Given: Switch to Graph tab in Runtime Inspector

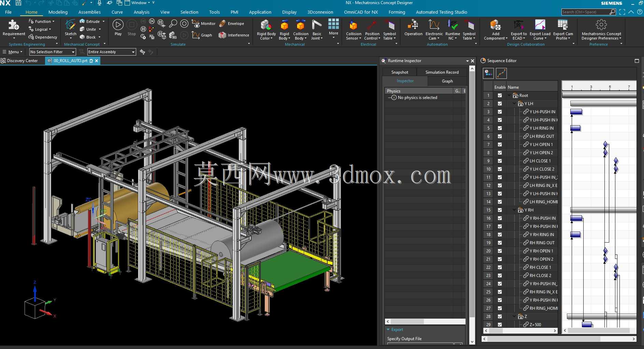Looking at the screenshot, I should pyautogui.click(x=447, y=81).
